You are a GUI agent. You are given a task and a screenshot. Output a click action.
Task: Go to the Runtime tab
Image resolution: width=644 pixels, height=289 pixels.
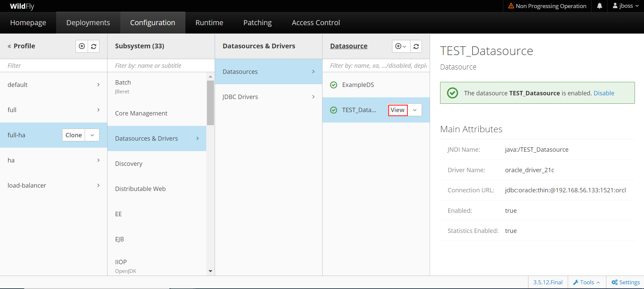pyautogui.click(x=209, y=23)
